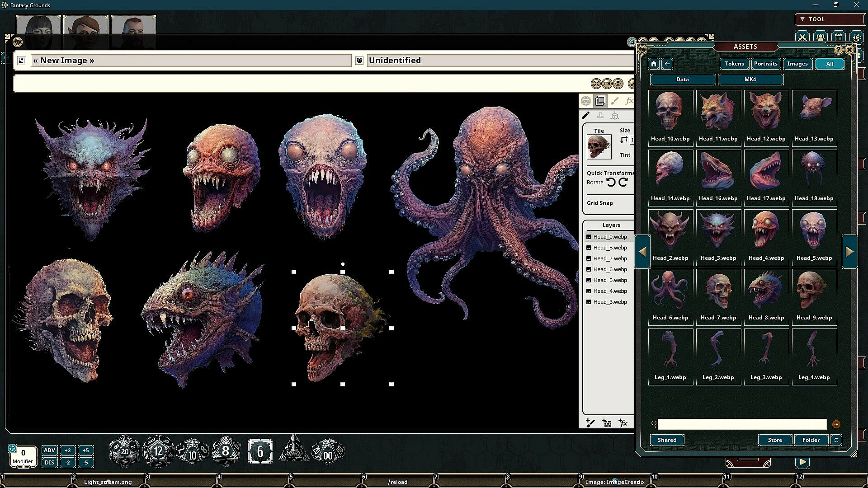This screenshot has width=868, height=488.
Task: Go to next assets page
Action: tap(849, 252)
